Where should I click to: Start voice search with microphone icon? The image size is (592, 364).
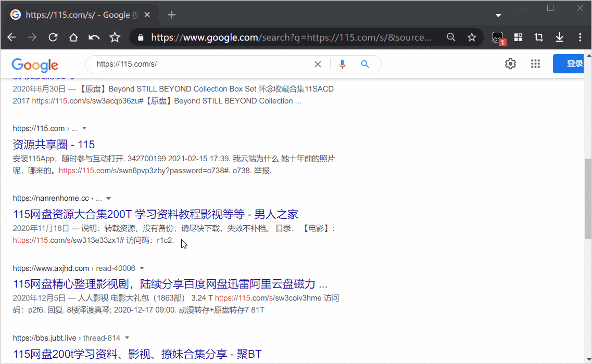pos(342,64)
